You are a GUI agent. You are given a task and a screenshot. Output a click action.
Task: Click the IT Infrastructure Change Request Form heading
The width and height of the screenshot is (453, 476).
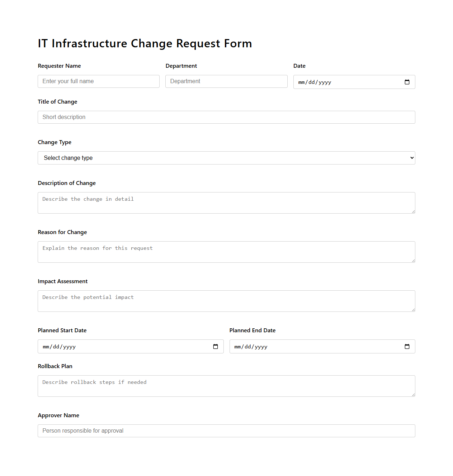[x=145, y=43]
